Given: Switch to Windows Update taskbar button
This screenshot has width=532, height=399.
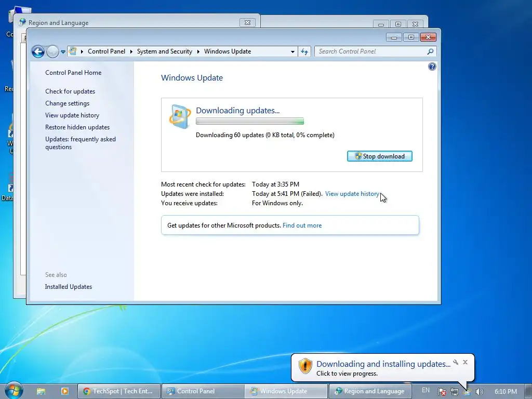Looking at the screenshot, I should 286,391.
